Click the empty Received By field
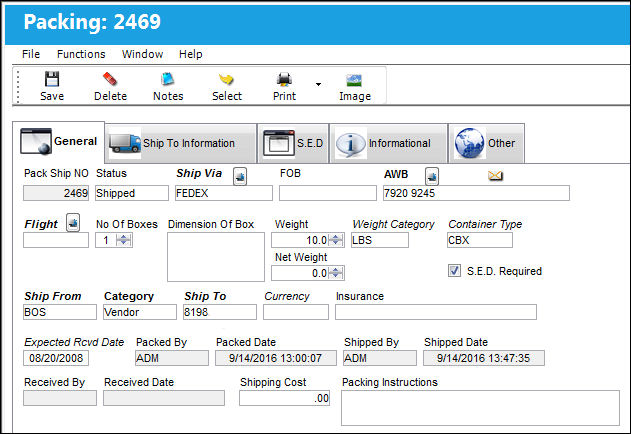Image resolution: width=631 pixels, height=434 pixels. [x=60, y=398]
